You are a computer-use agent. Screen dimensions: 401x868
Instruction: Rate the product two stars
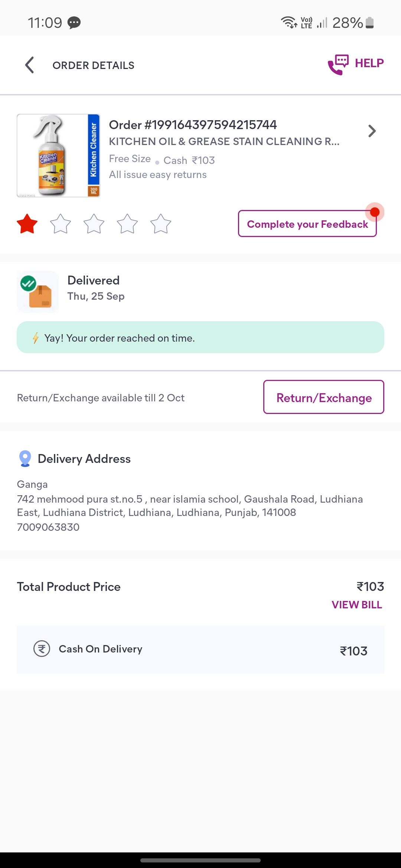click(61, 224)
